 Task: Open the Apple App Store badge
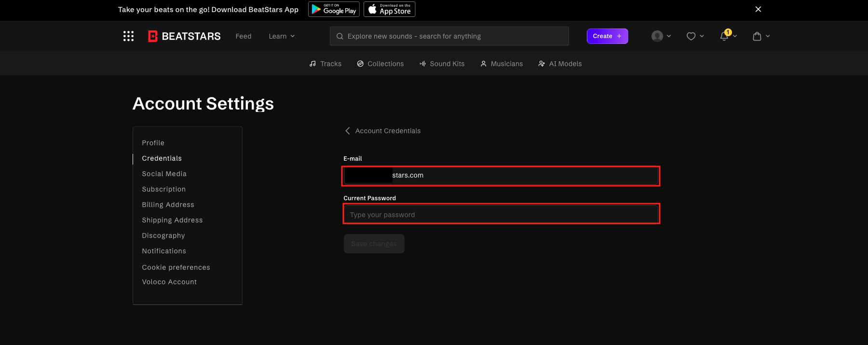pyautogui.click(x=389, y=9)
